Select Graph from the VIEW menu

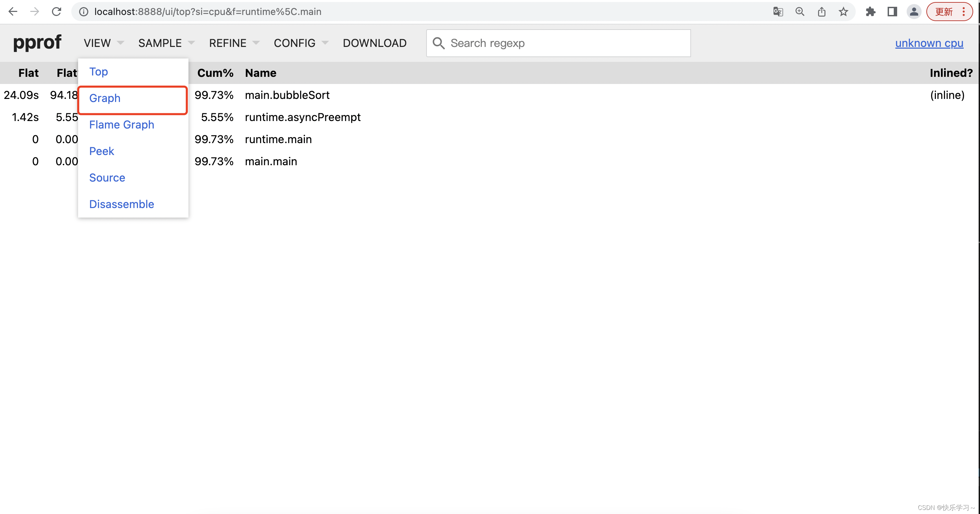pos(105,98)
